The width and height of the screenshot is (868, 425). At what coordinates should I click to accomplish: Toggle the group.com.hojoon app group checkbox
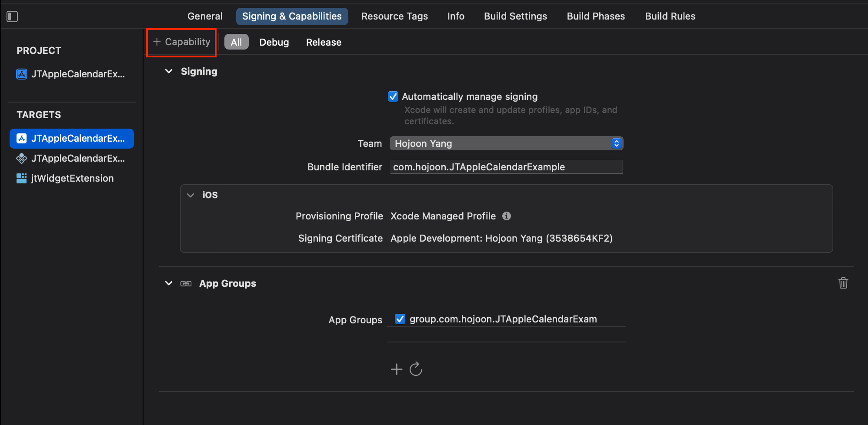pos(400,319)
